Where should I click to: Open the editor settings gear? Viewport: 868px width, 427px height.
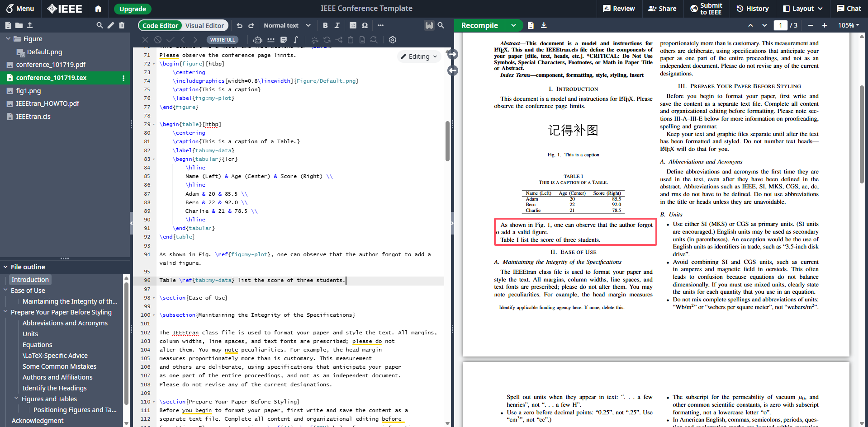(392, 40)
